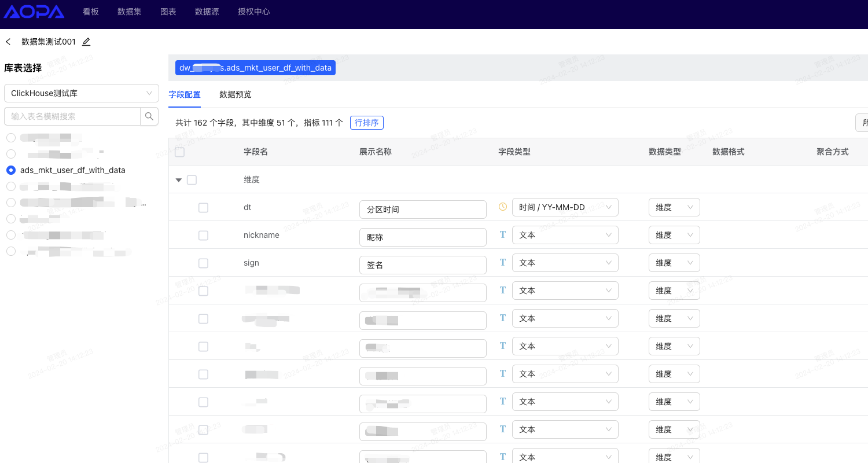Edit dataset name with pencil icon
Image resolution: width=868 pixels, height=463 pixels.
86,42
